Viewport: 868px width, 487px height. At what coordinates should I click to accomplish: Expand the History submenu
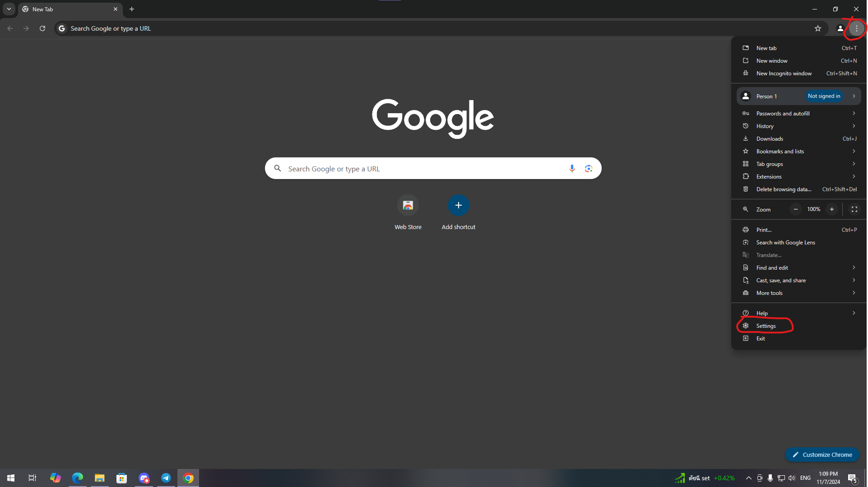coord(799,126)
